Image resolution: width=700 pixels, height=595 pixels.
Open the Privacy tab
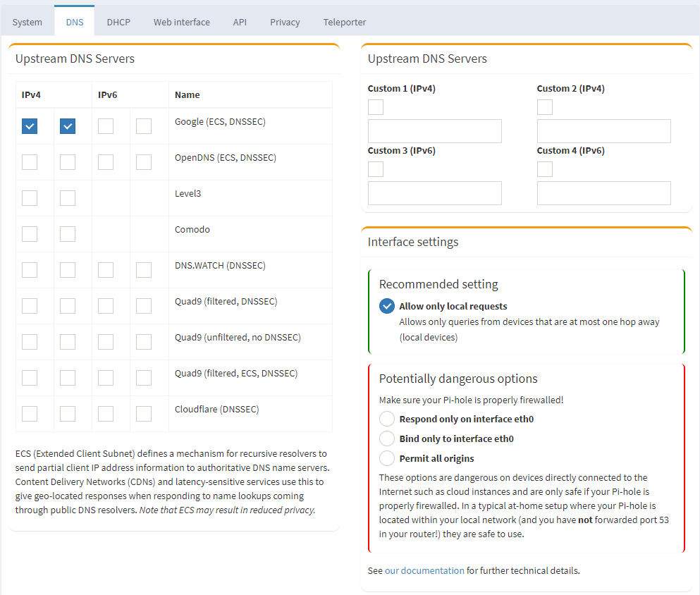pyautogui.click(x=285, y=22)
